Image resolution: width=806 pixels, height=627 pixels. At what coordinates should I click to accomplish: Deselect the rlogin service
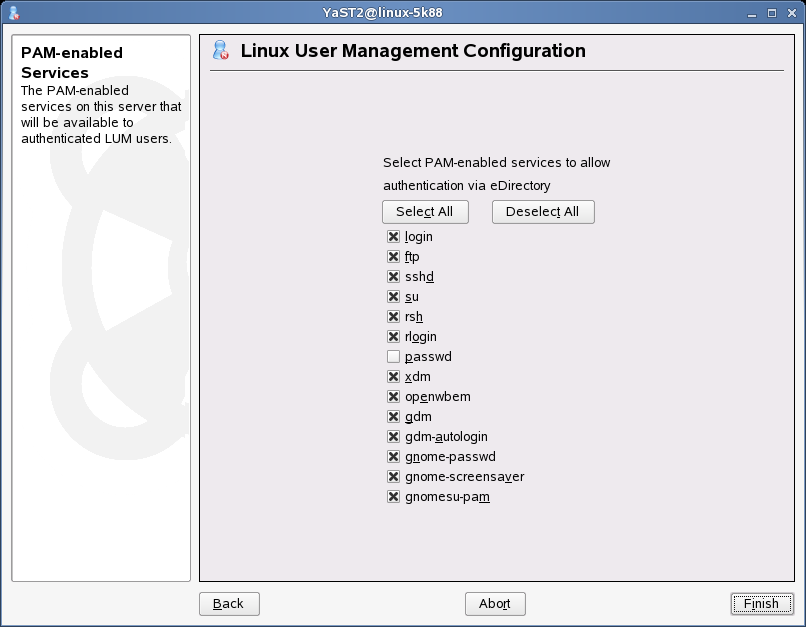click(393, 337)
